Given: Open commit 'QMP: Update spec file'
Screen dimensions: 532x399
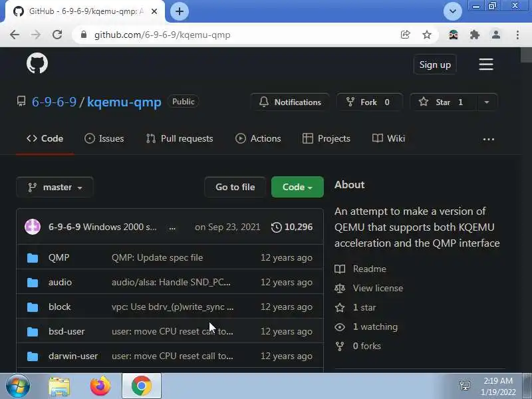Looking at the screenshot, I should (157, 257).
